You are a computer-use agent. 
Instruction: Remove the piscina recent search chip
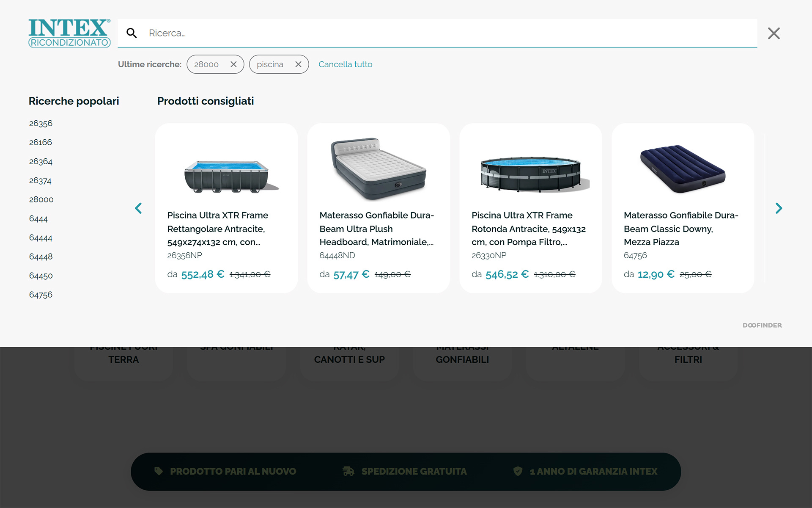tap(298, 64)
